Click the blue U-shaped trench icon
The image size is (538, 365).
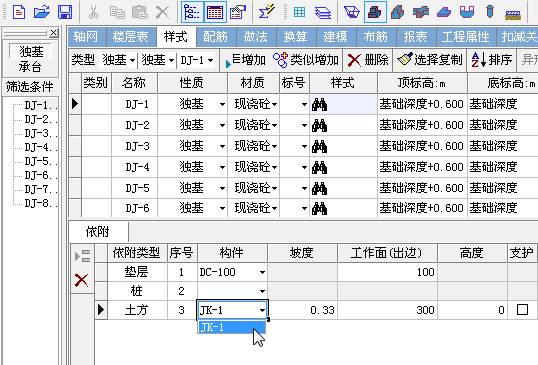tap(467, 12)
